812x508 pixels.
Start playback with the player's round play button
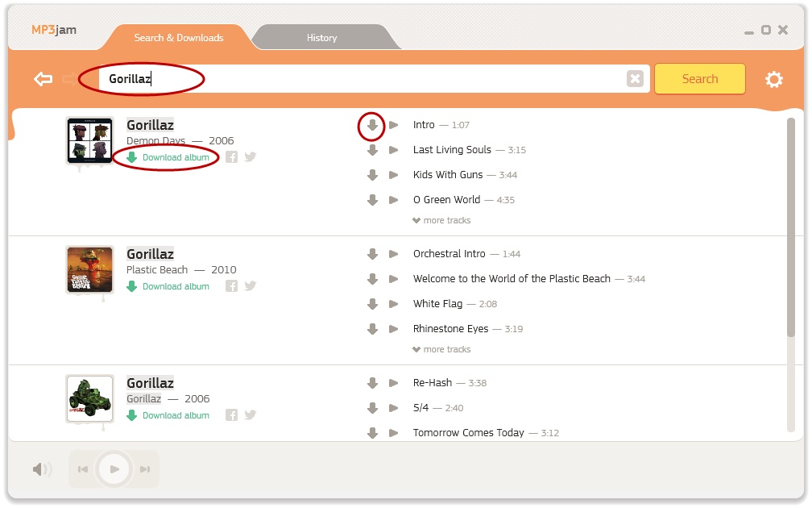coord(114,469)
